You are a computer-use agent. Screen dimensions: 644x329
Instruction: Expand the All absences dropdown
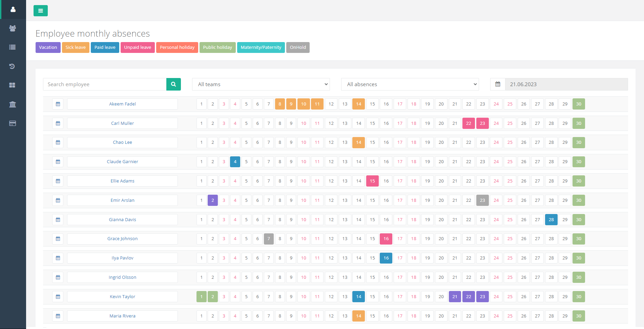pos(410,84)
